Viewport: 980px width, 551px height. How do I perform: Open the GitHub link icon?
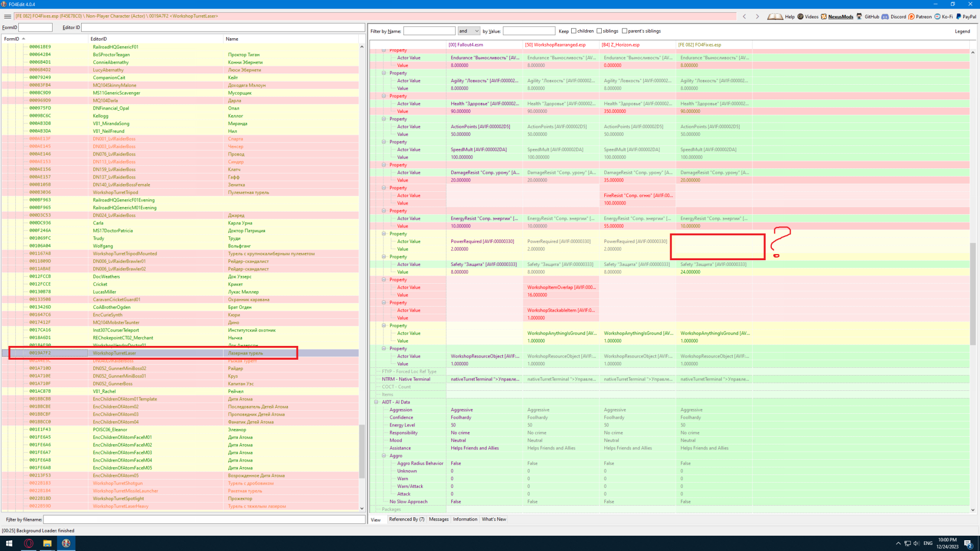(860, 16)
